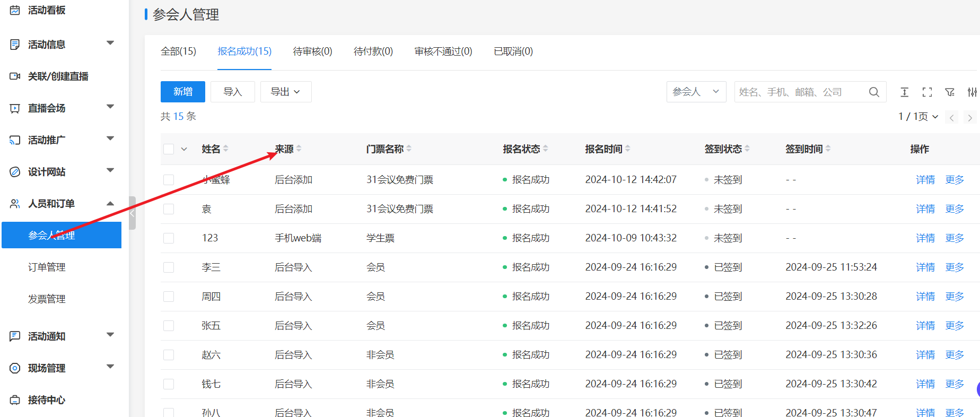
Task: Check the row for 李三
Action: [x=169, y=267]
